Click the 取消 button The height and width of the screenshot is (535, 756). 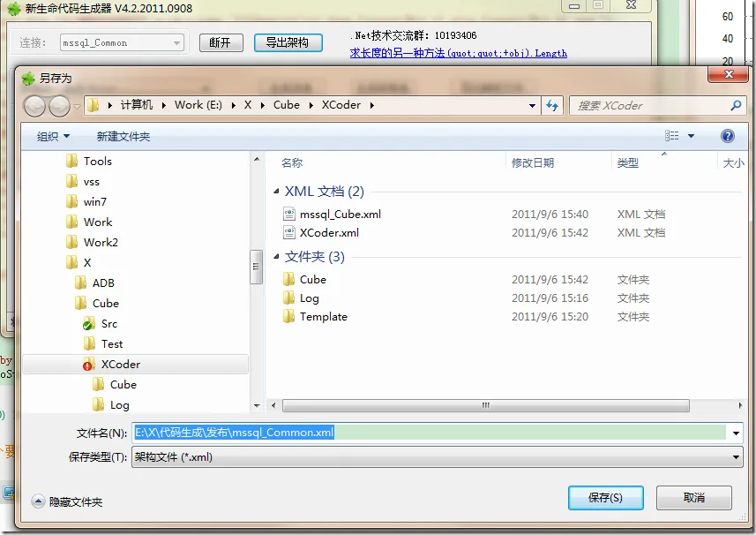tap(693, 497)
